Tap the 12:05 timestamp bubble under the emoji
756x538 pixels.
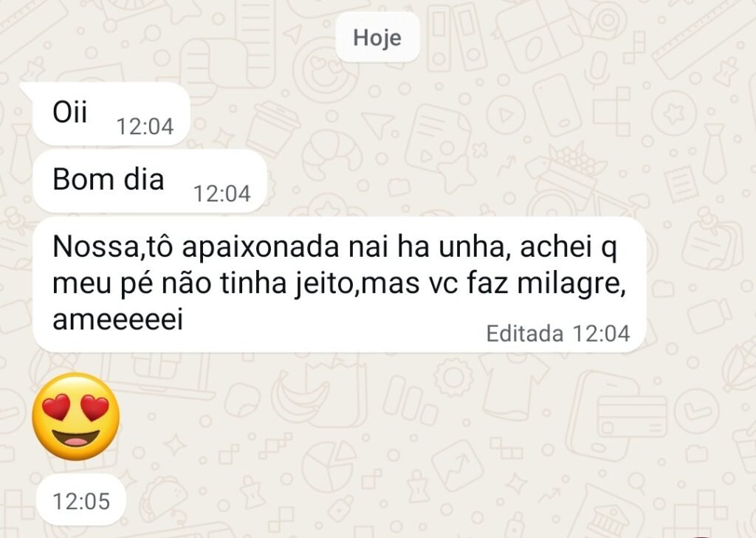point(81,501)
